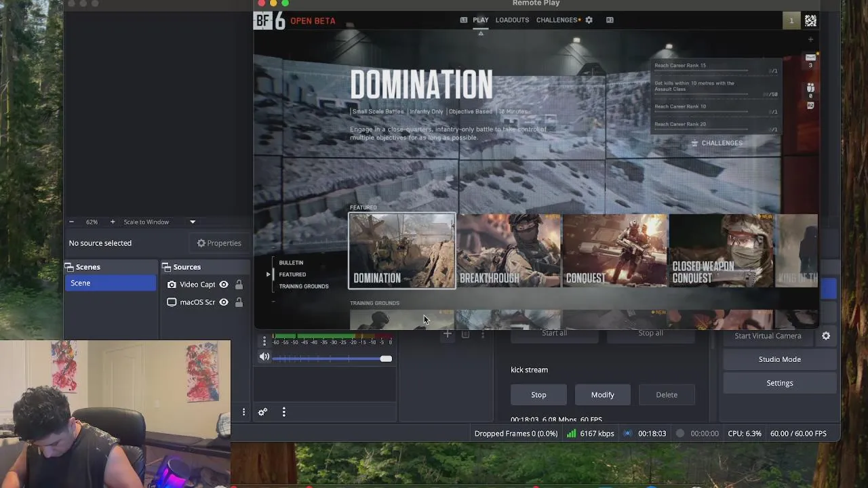Enable Studio Mode in OBS

pos(779,359)
